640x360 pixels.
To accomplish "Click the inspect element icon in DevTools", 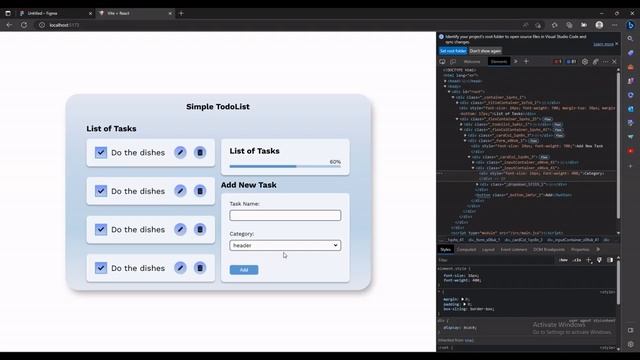I will pos(442,62).
